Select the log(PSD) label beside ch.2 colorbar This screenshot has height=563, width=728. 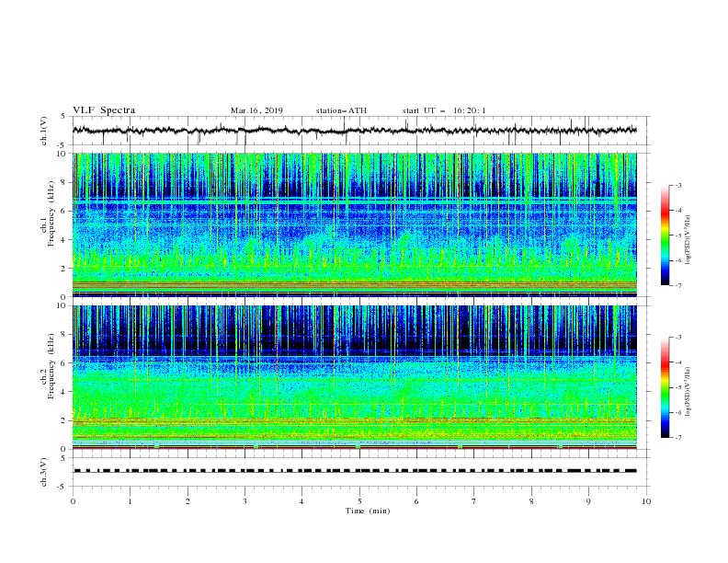[x=688, y=391]
